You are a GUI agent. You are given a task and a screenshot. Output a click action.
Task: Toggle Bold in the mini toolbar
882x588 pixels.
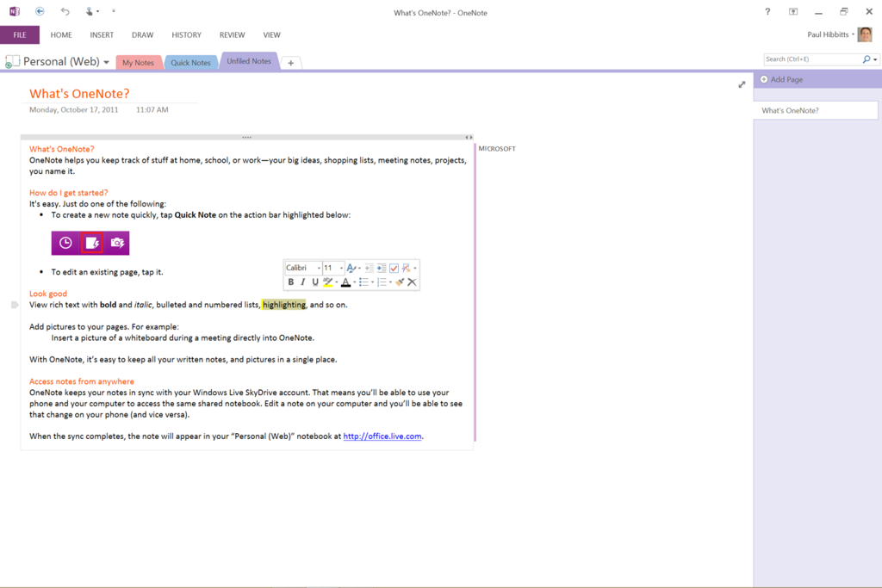pos(291,282)
